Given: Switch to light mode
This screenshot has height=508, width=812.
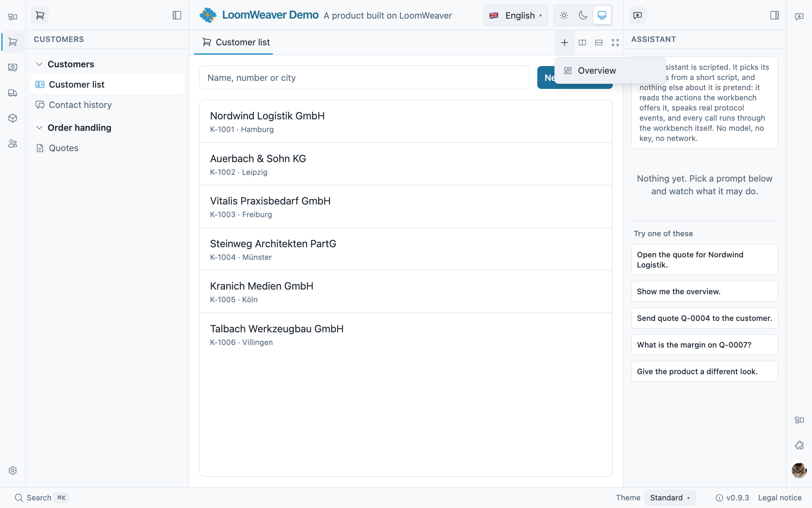Looking at the screenshot, I should 564,15.
